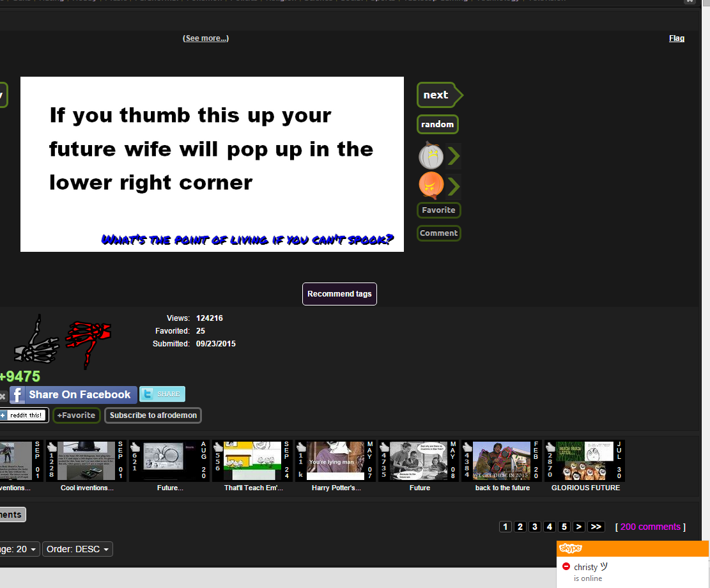Open the Order: DESC dropdown

point(77,549)
